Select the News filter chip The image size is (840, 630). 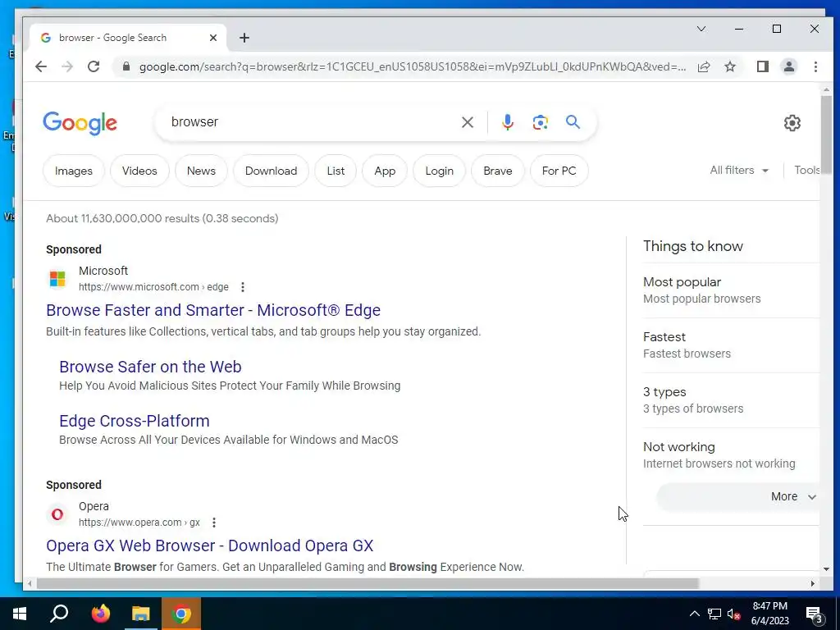tap(201, 171)
